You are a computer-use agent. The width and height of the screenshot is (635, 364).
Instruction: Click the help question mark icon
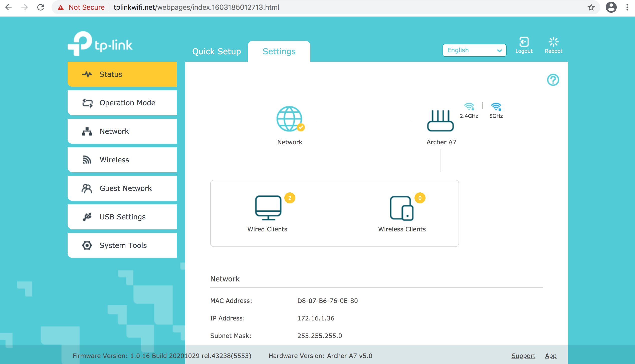tap(553, 80)
